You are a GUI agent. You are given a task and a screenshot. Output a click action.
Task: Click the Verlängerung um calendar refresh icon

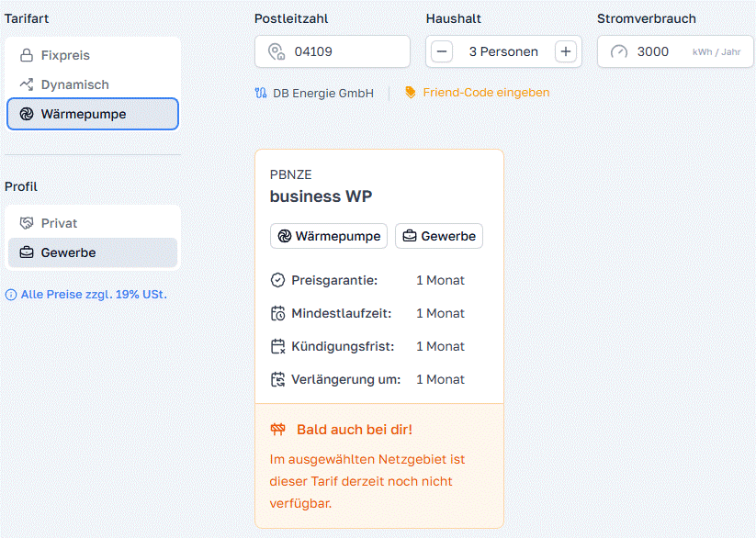click(278, 379)
